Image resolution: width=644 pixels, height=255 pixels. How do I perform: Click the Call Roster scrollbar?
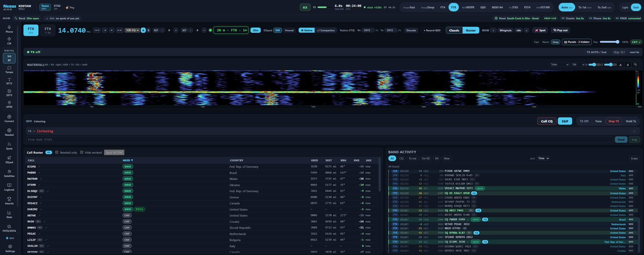coord(380,175)
